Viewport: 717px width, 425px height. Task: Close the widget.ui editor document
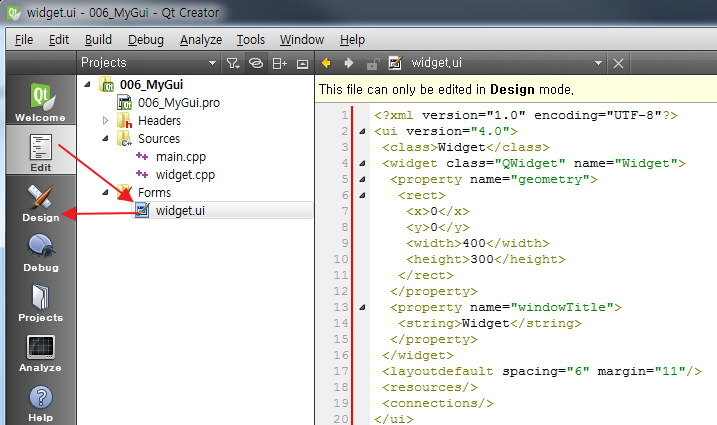coord(618,63)
